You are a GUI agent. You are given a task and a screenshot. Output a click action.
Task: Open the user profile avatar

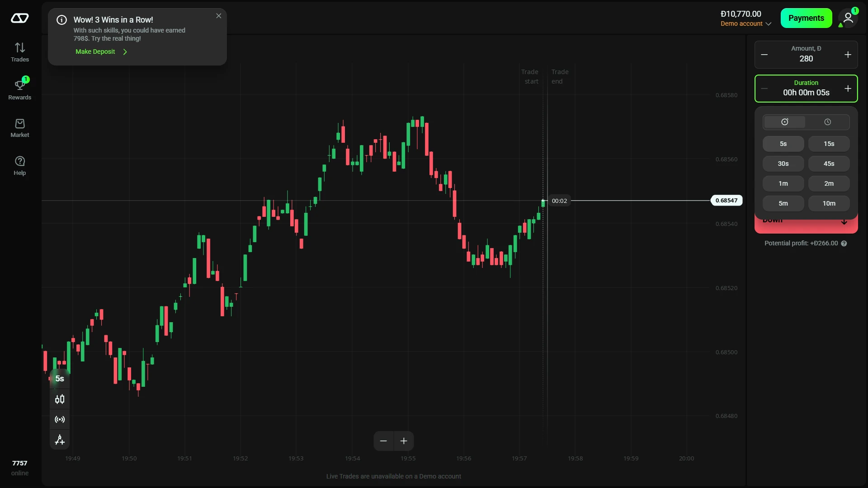[848, 18]
